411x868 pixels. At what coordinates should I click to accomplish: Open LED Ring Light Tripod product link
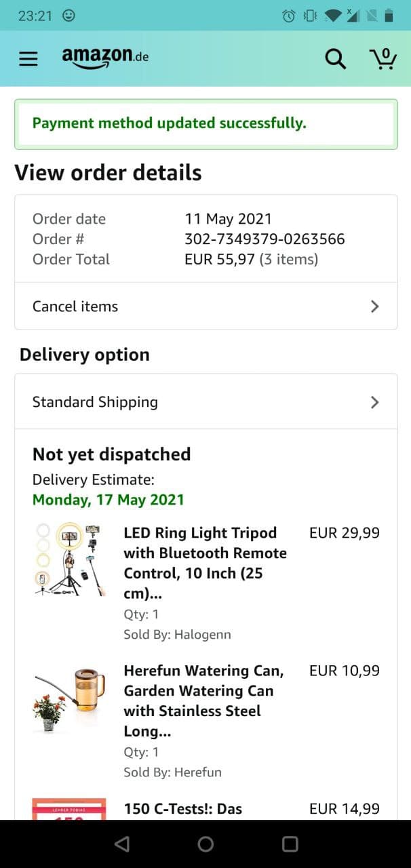(205, 563)
